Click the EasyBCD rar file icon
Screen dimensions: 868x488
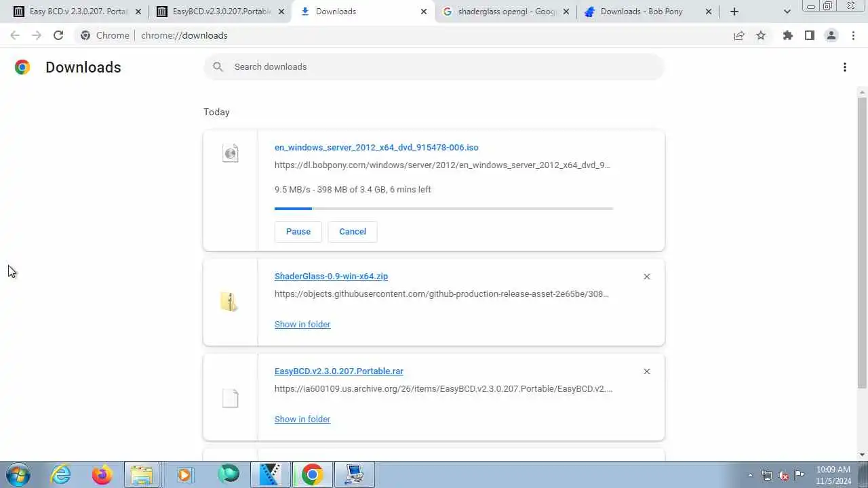[x=231, y=398]
